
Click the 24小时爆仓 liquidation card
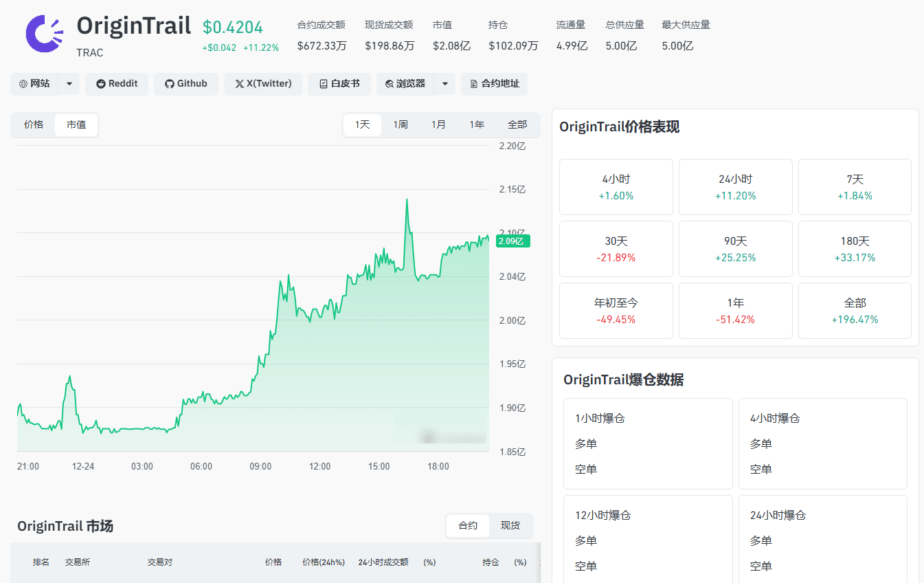(x=823, y=540)
